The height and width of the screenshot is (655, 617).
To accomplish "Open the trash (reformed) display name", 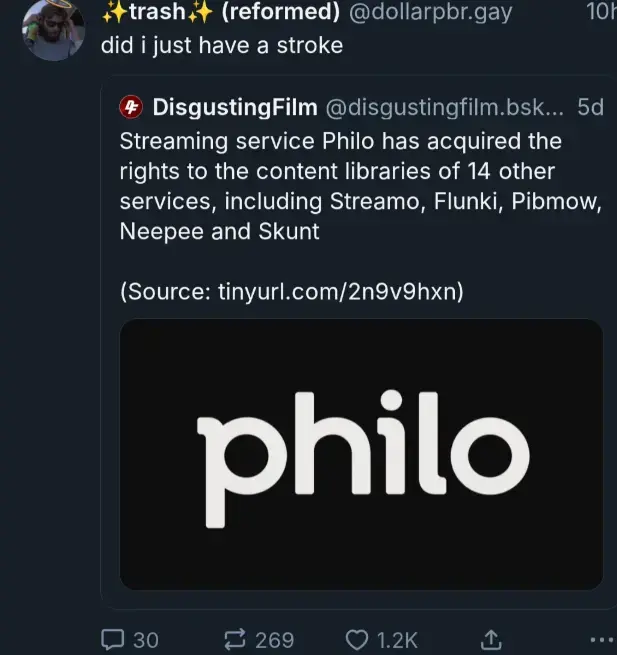I will [220, 12].
